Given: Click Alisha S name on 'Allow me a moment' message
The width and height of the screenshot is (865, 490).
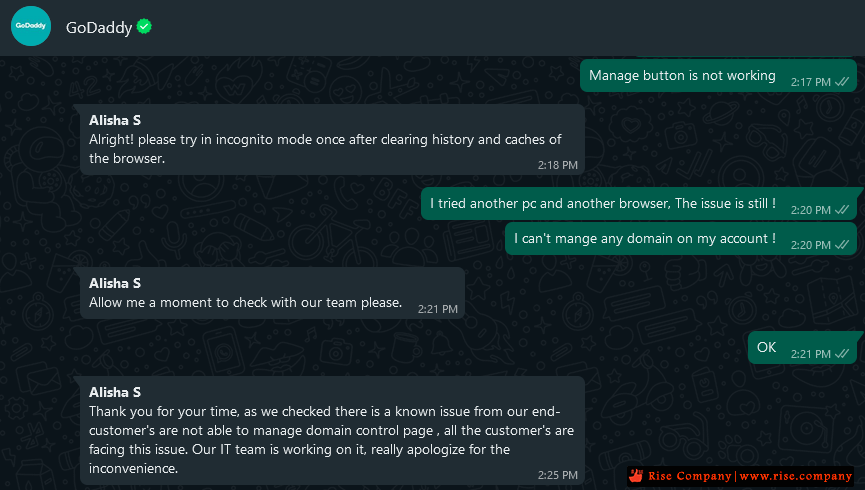Looking at the screenshot, I should click(115, 283).
